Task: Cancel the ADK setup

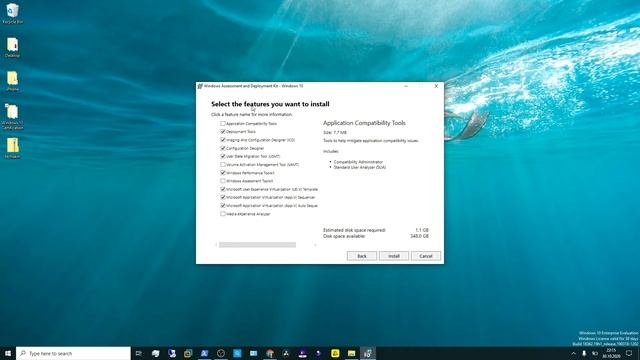Action: (425, 256)
